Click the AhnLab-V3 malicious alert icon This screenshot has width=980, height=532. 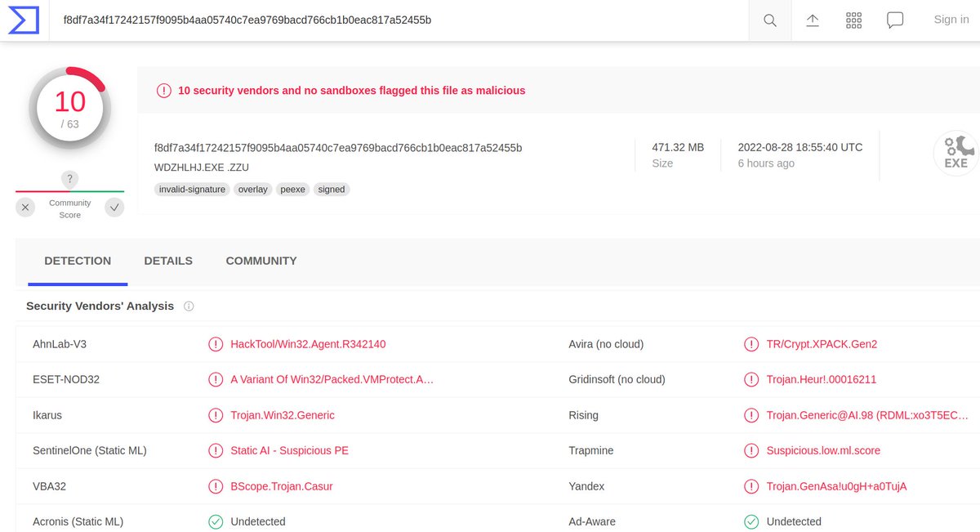(x=216, y=344)
